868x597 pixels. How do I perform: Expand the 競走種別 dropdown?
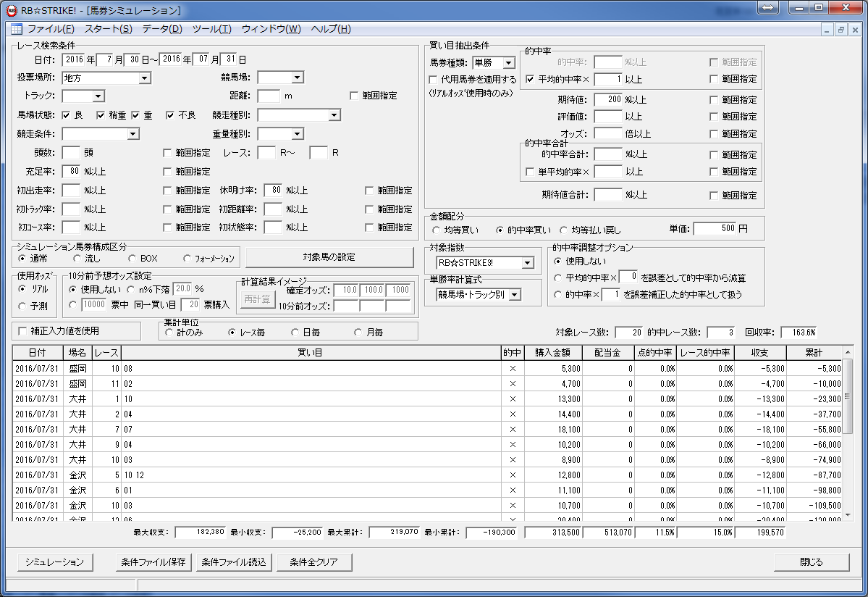coord(334,115)
